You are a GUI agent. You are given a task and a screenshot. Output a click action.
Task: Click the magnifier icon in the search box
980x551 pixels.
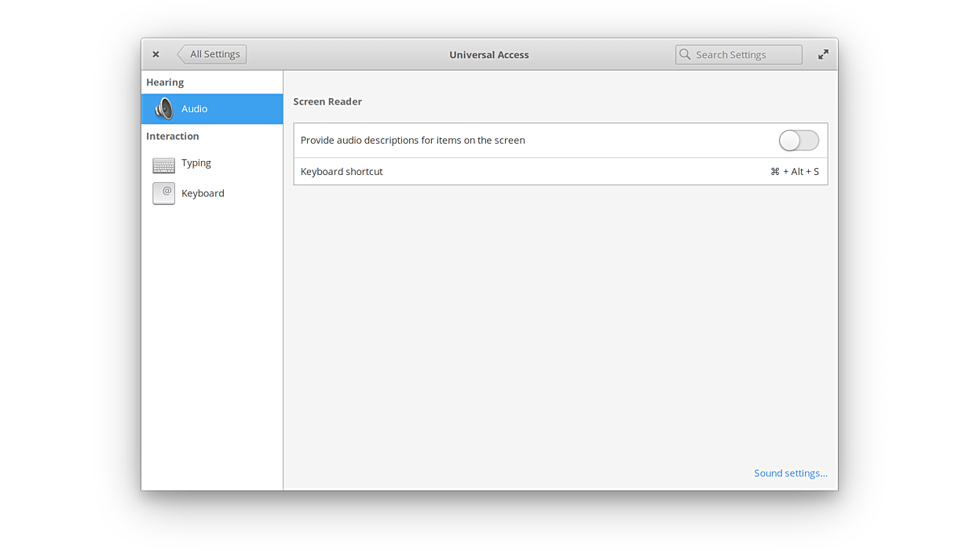686,55
